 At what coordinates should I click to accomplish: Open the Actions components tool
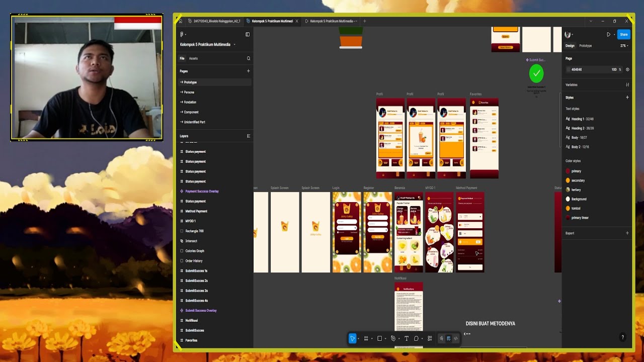430,338
